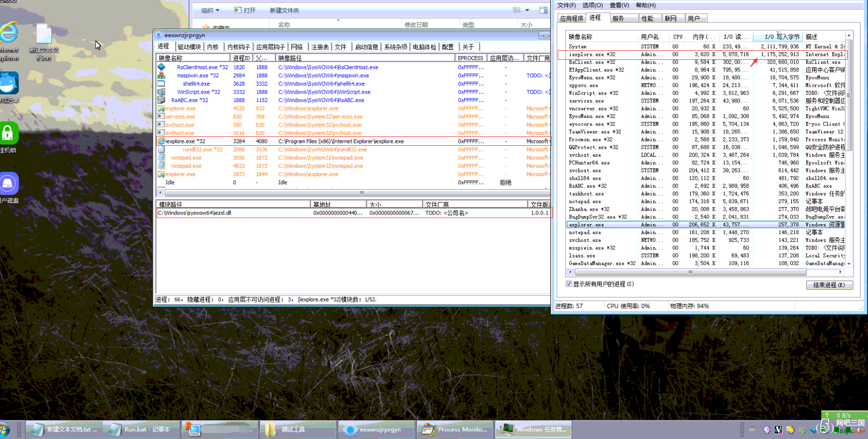
Task: Open the 新建文本文档.txt taskbar button
Action: click(64, 430)
